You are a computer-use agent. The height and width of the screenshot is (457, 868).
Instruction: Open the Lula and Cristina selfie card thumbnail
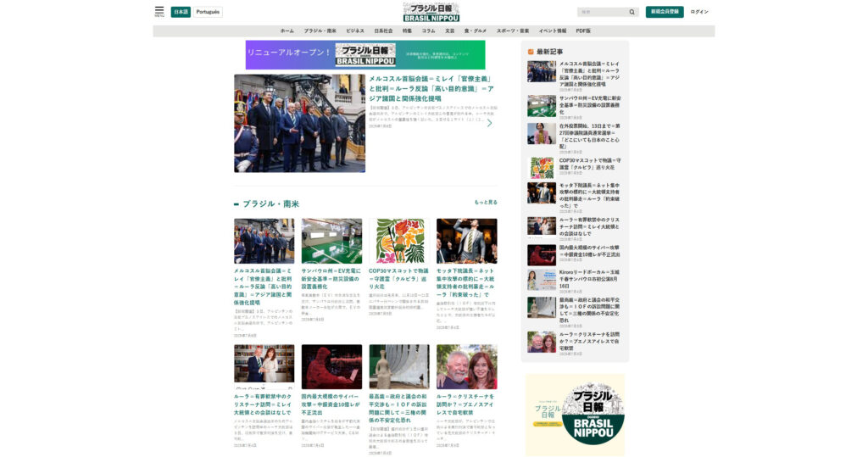click(x=467, y=367)
